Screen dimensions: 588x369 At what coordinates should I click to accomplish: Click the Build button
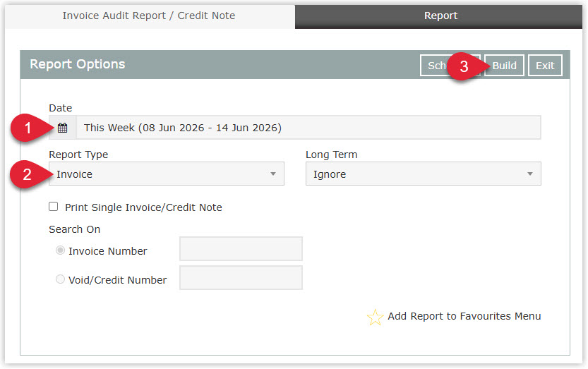pos(504,66)
